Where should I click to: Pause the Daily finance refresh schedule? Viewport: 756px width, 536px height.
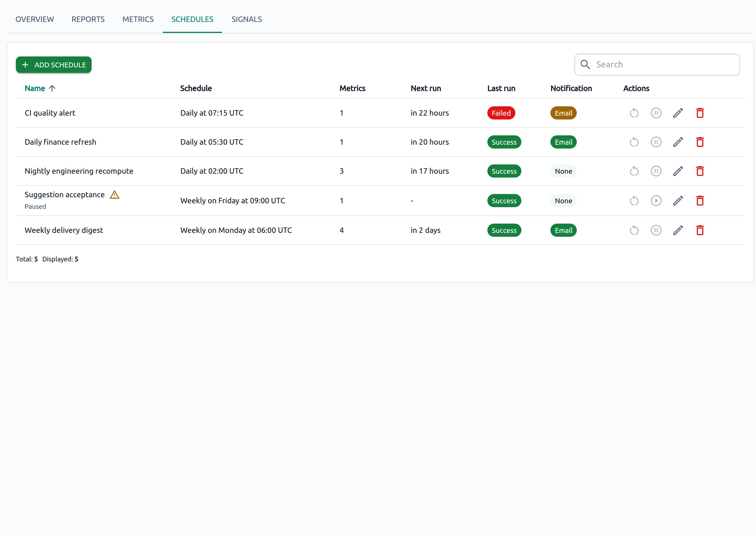(656, 142)
